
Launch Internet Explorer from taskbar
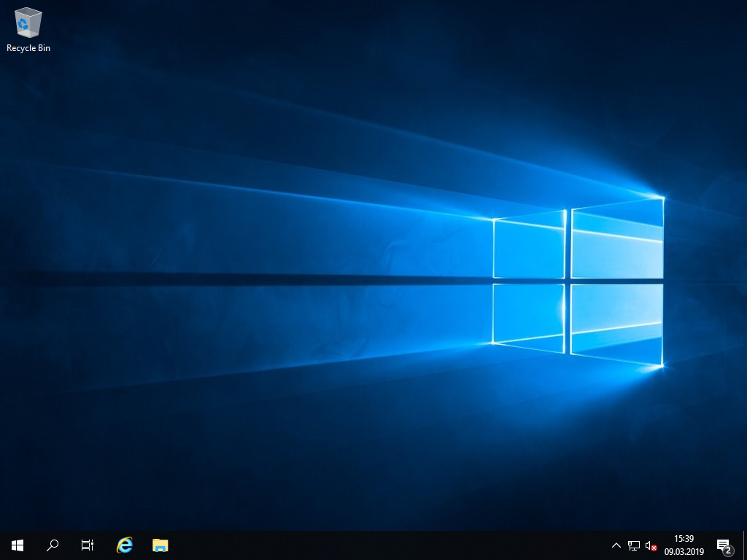[125, 545]
